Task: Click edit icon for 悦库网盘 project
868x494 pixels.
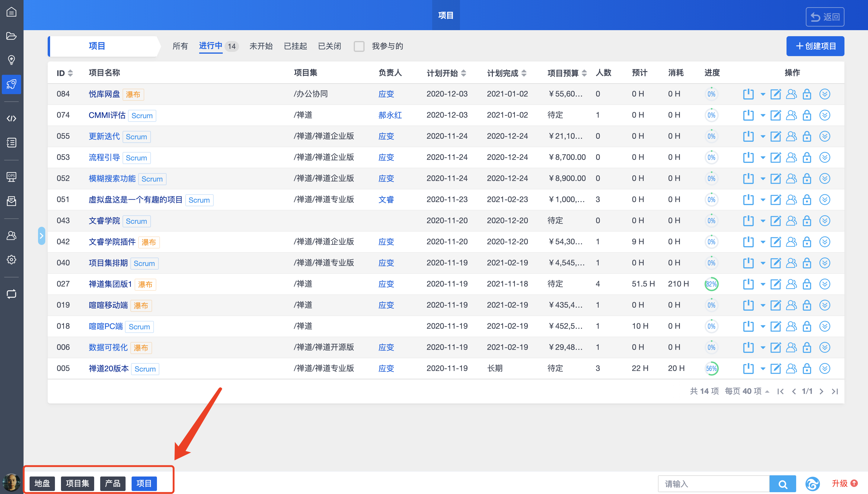Action: (775, 94)
